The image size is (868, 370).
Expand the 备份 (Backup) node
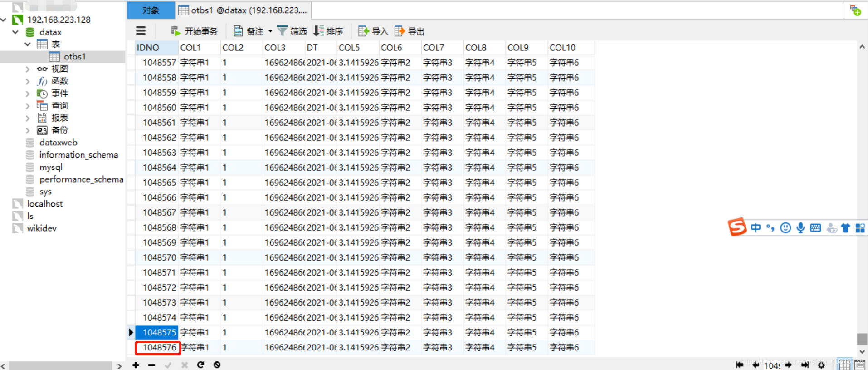(x=28, y=130)
